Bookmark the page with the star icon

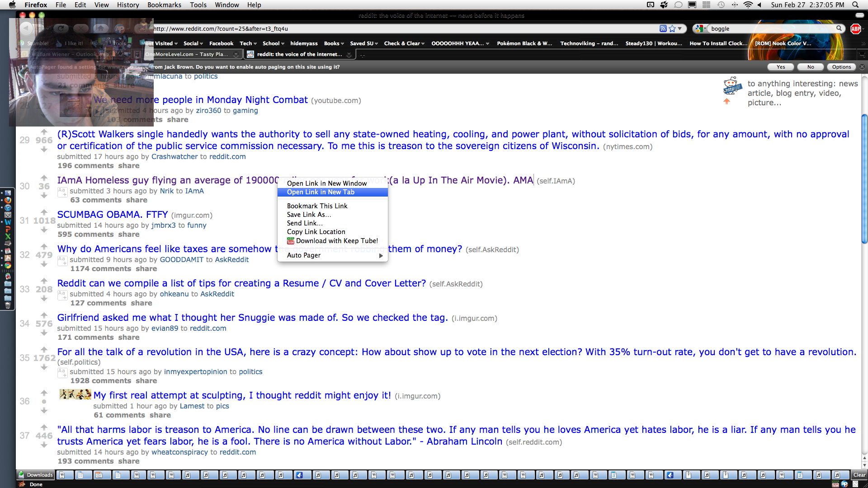coord(672,28)
